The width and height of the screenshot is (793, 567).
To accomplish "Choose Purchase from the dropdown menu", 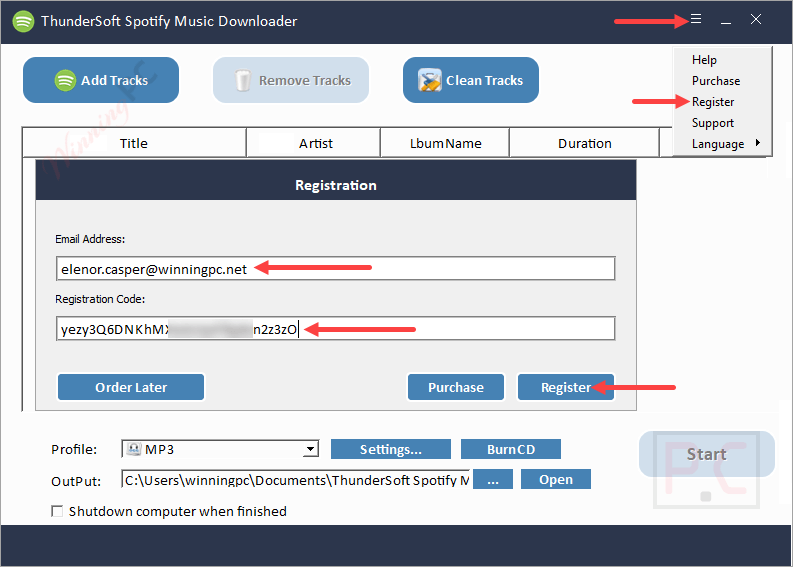I will [x=716, y=81].
